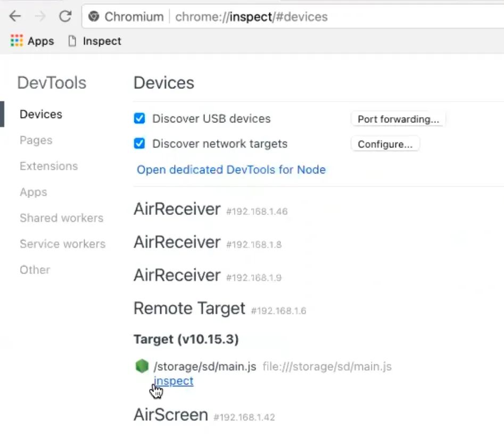
Task: Click Remote Target device heading
Action: tap(189, 309)
